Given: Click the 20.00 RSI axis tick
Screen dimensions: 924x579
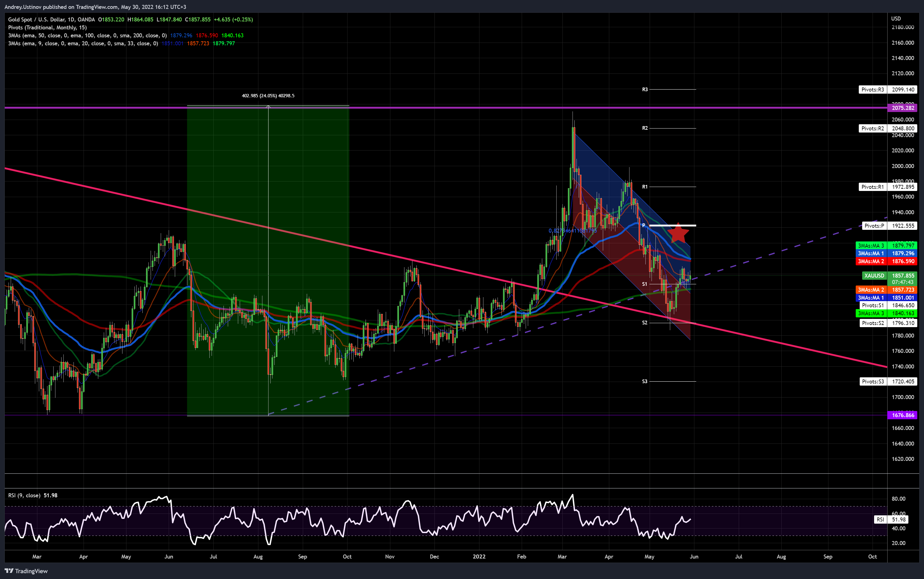Looking at the screenshot, I should pyautogui.click(x=899, y=544).
